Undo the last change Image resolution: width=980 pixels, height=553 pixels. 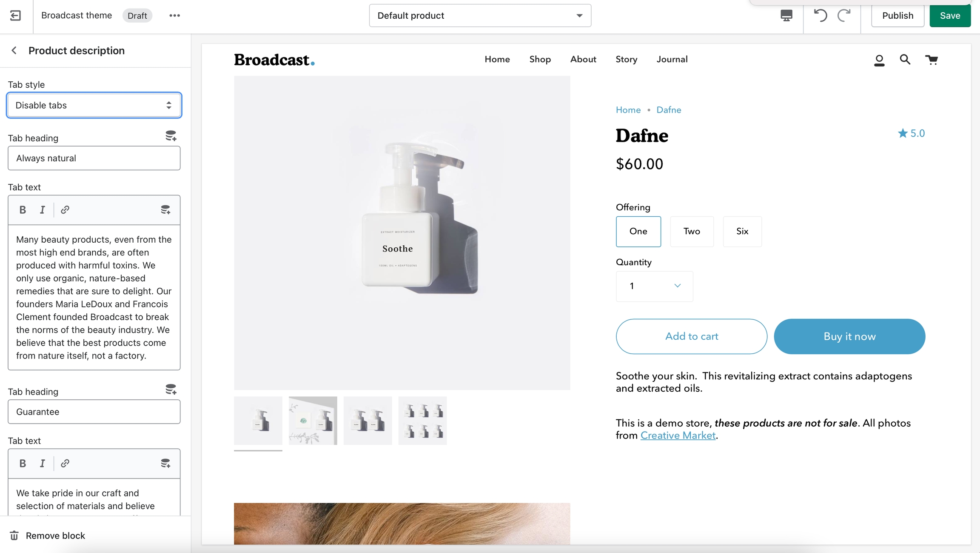(820, 16)
